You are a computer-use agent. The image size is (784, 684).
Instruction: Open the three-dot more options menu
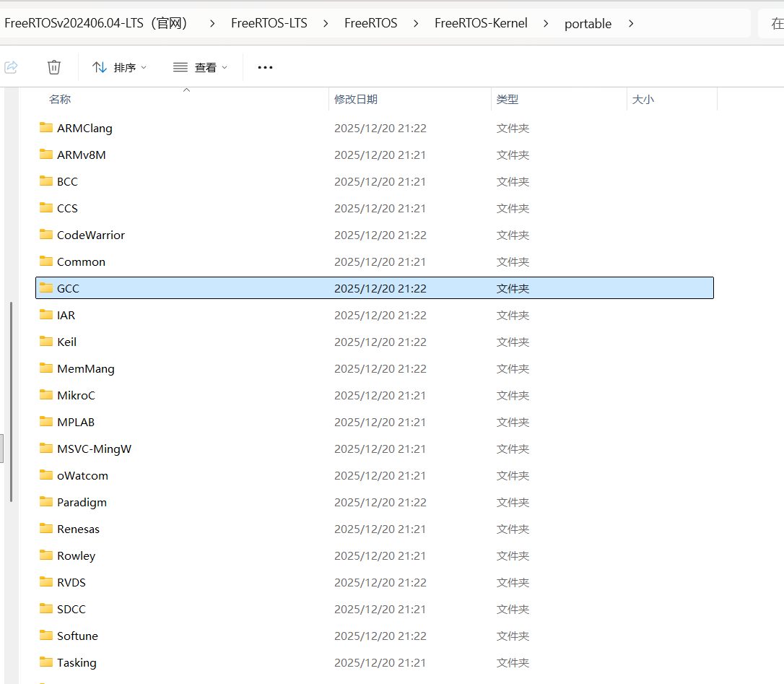pyautogui.click(x=265, y=68)
